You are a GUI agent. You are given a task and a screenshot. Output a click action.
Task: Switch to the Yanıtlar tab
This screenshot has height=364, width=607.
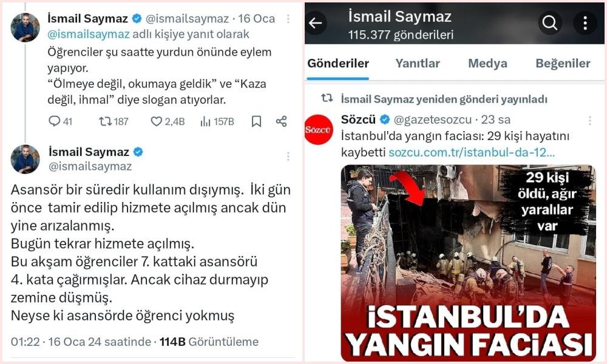click(418, 63)
